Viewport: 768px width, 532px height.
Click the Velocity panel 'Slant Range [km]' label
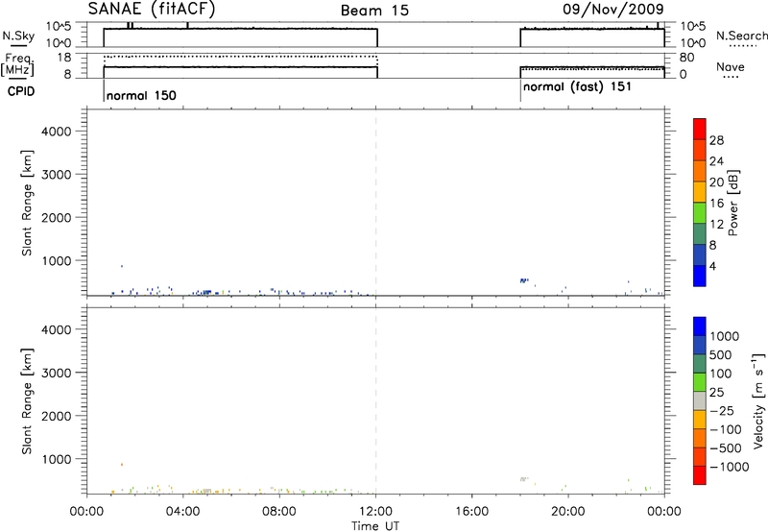point(27,401)
